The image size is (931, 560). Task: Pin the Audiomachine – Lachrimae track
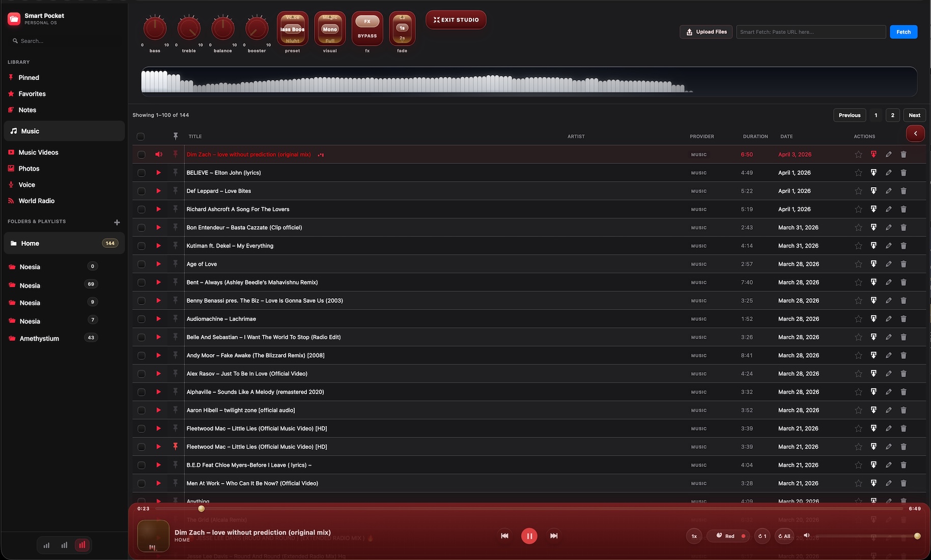pyautogui.click(x=175, y=319)
